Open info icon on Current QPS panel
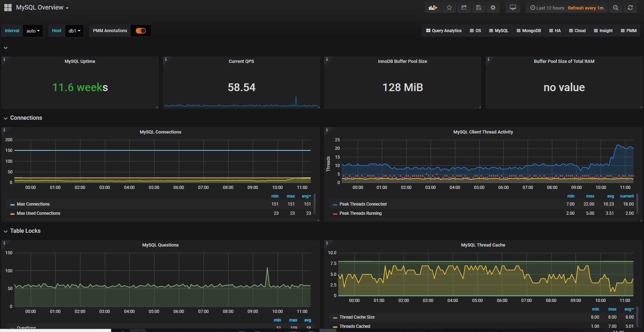Viewport: 644px width, 332px height. coord(166,59)
